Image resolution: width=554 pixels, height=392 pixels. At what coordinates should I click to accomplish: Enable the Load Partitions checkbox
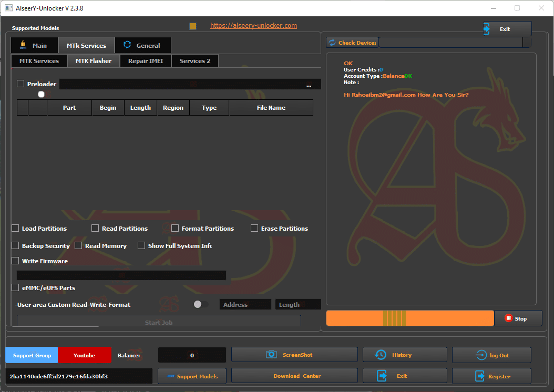[15, 228]
